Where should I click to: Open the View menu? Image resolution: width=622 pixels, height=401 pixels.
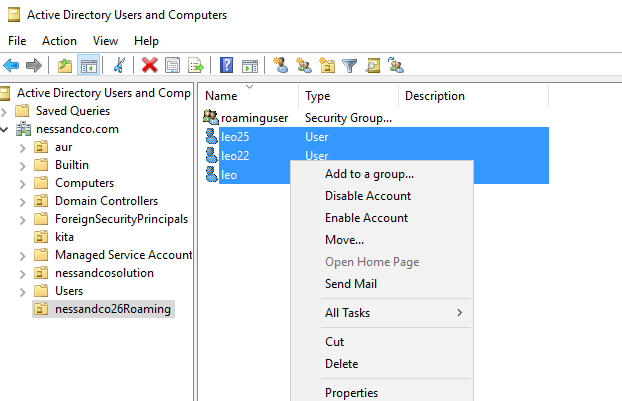click(x=105, y=41)
